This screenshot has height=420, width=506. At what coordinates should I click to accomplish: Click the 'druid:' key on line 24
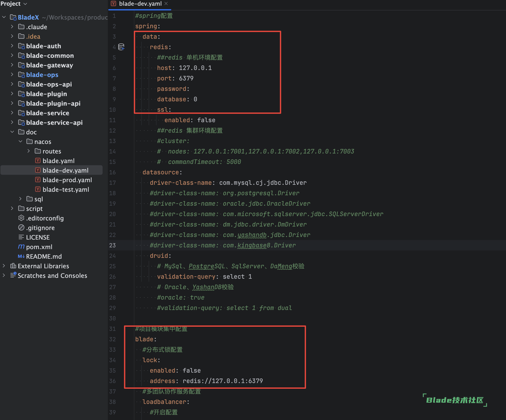160,256
